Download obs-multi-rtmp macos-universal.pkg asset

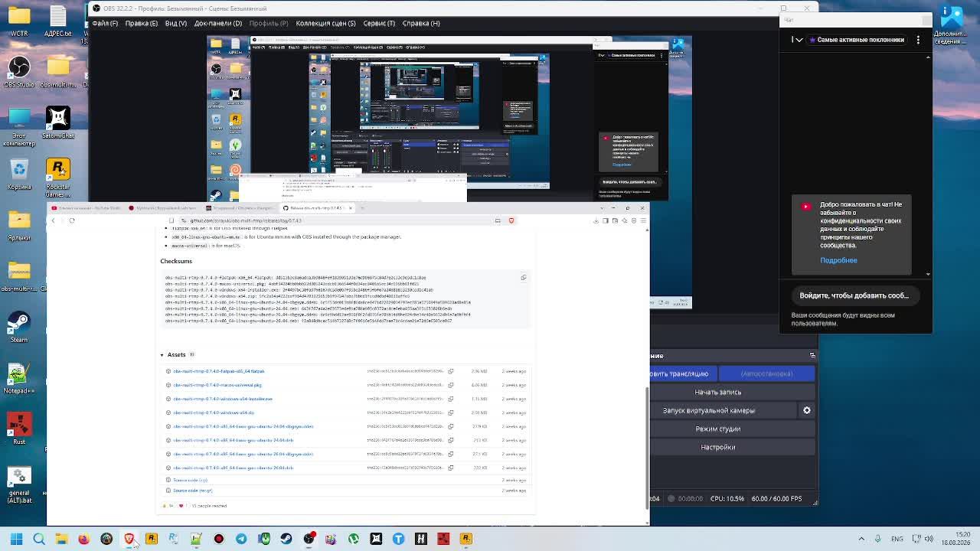tap(217, 385)
